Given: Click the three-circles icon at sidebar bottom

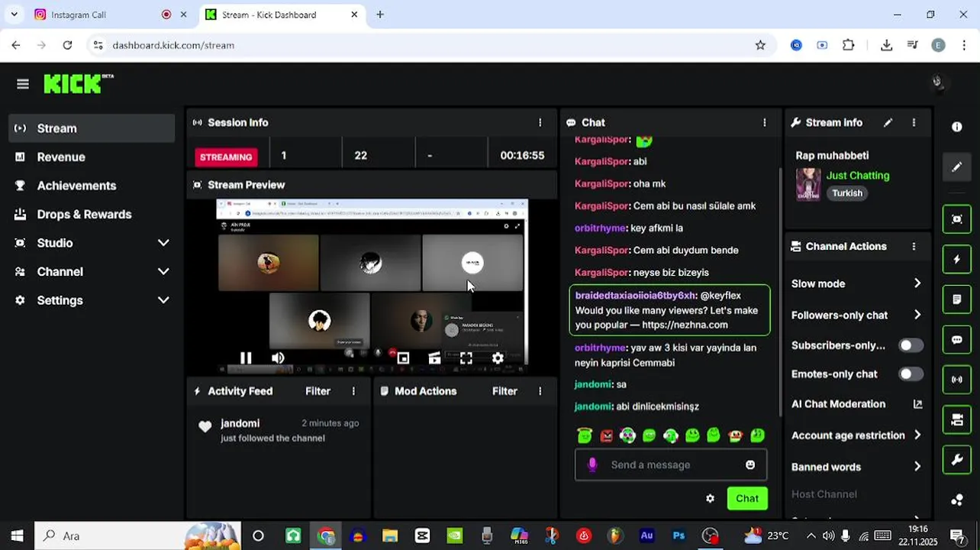Looking at the screenshot, I should pos(957,500).
